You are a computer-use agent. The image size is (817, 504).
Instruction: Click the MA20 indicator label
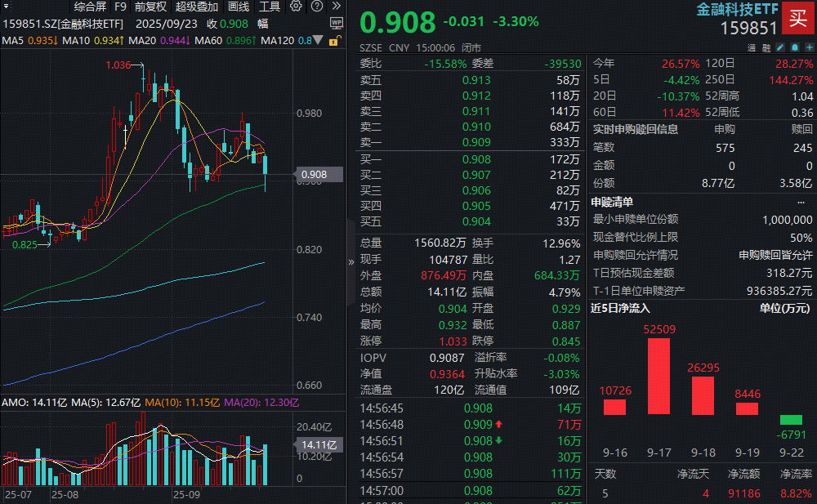pyautogui.click(x=142, y=41)
